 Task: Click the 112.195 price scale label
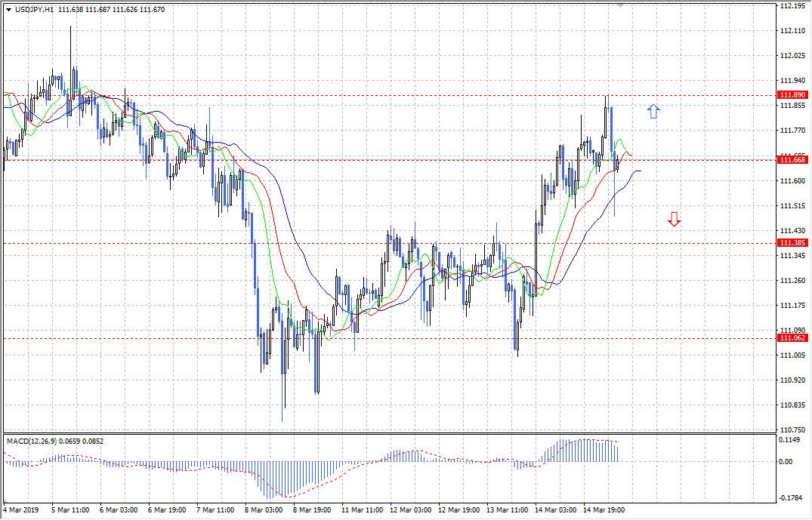[x=793, y=6]
